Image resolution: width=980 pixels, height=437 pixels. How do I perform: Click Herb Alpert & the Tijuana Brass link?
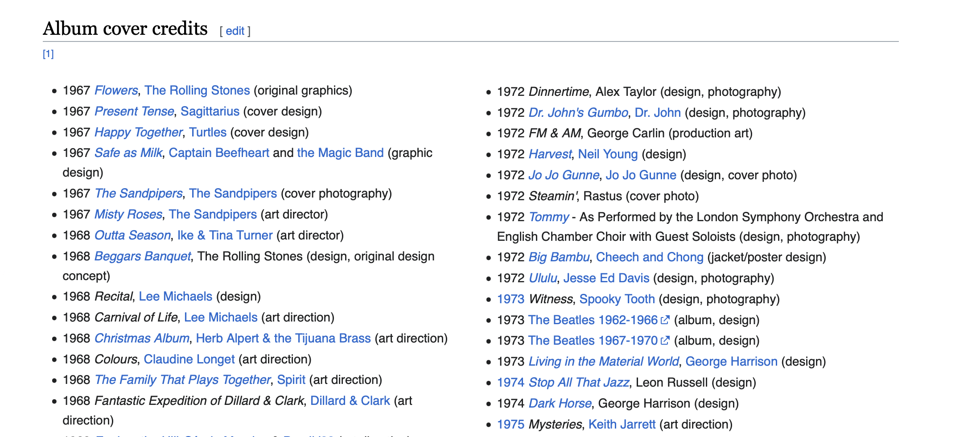(x=283, y=338)
